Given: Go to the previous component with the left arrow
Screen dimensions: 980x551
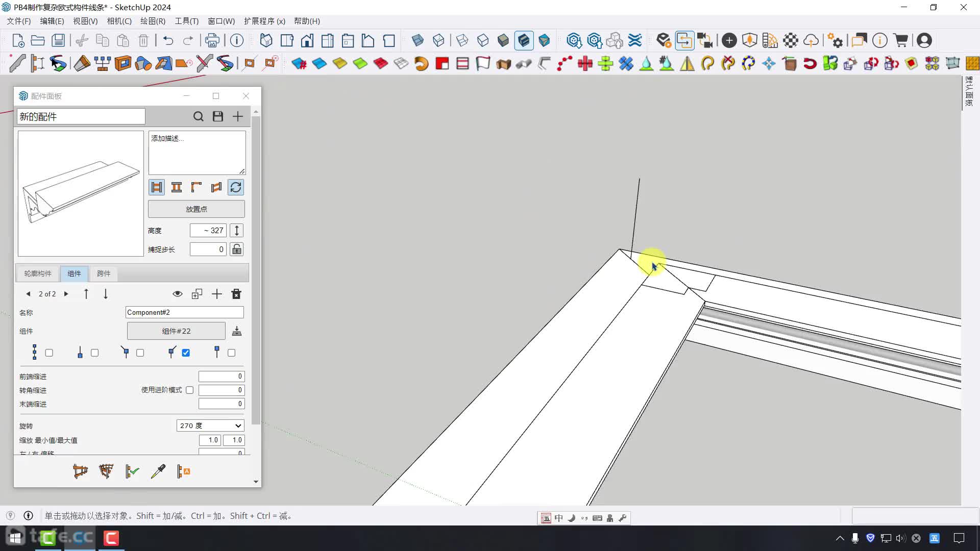Looking at the screenshot, I should (x=28, y=294).
